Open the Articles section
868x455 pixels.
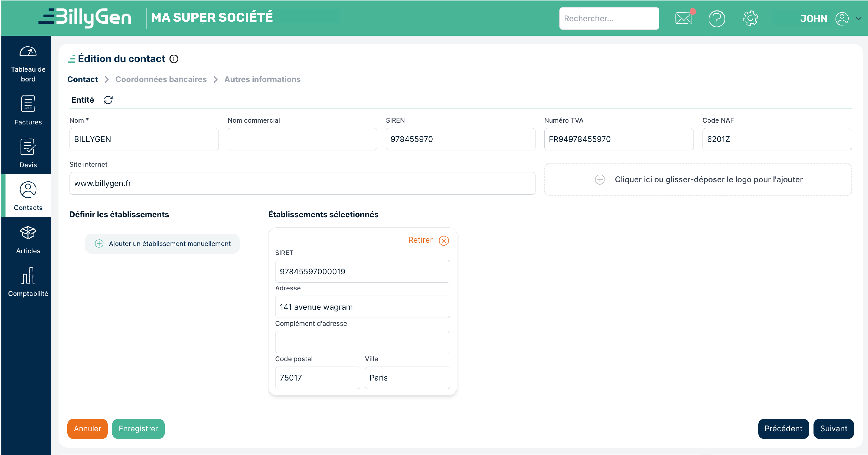point(28,240)
